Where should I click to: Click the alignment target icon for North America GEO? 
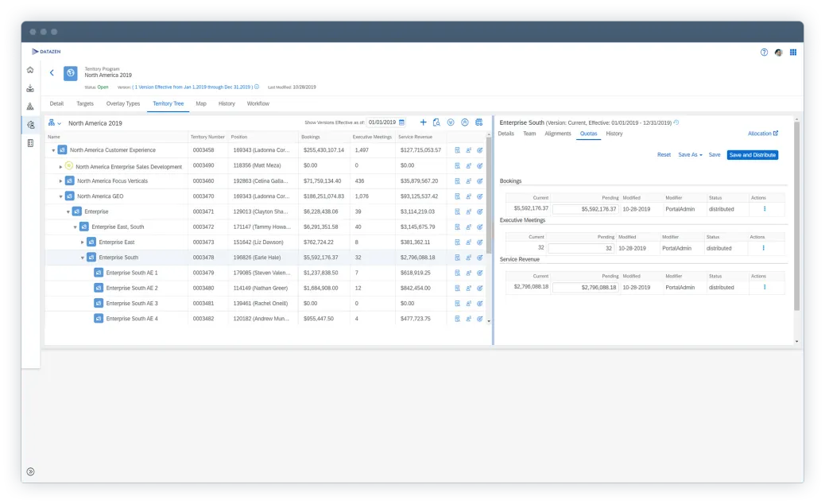tap(479, 196)
